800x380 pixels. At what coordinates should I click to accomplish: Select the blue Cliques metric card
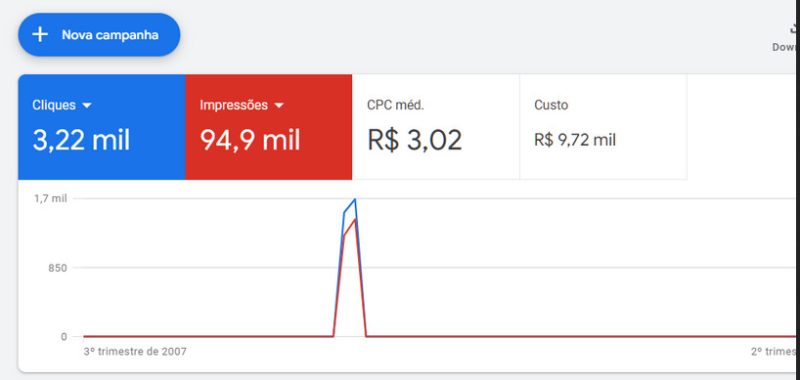(102, 127)
